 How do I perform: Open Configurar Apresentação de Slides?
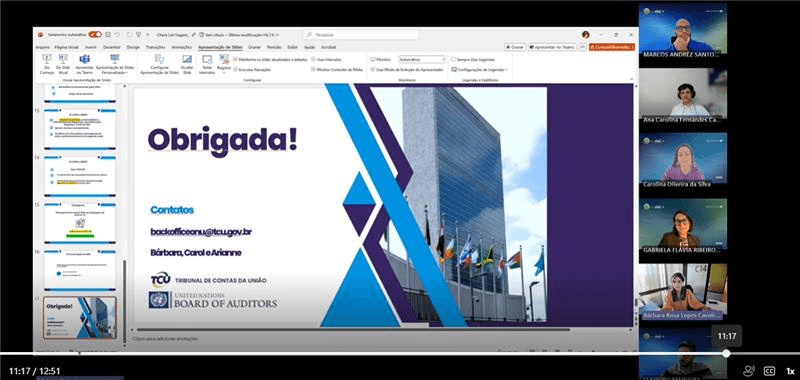coord(159,65)
